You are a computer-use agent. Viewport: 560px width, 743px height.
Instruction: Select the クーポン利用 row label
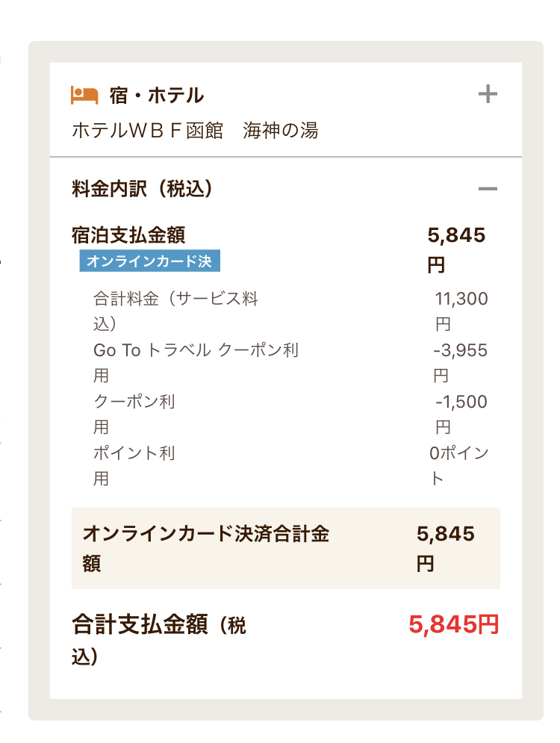134,414
